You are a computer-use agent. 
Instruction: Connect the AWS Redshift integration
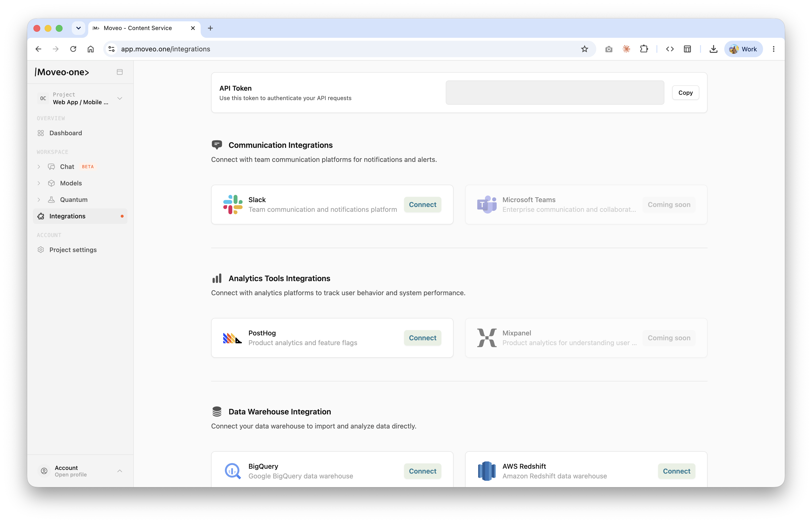click(677, 471)
